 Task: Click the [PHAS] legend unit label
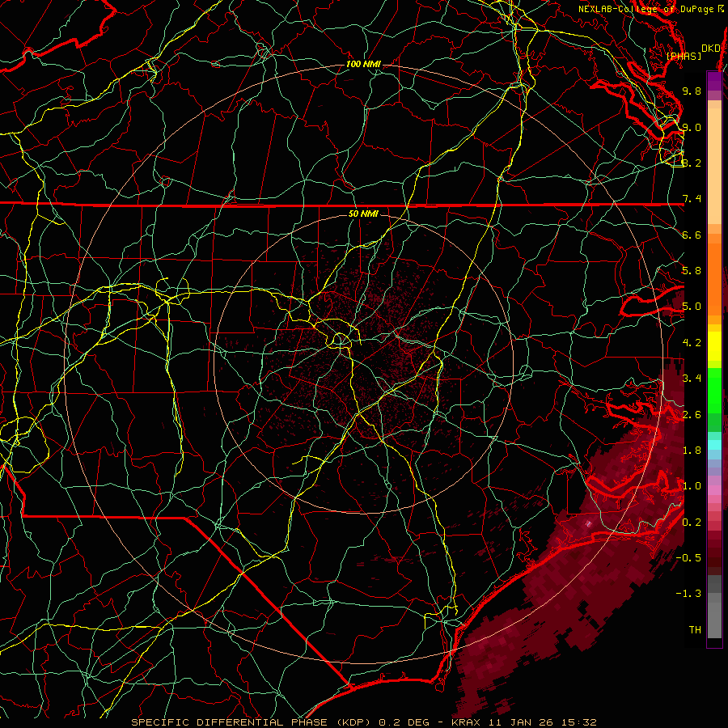pyautogui.click(x=684, y=57)
